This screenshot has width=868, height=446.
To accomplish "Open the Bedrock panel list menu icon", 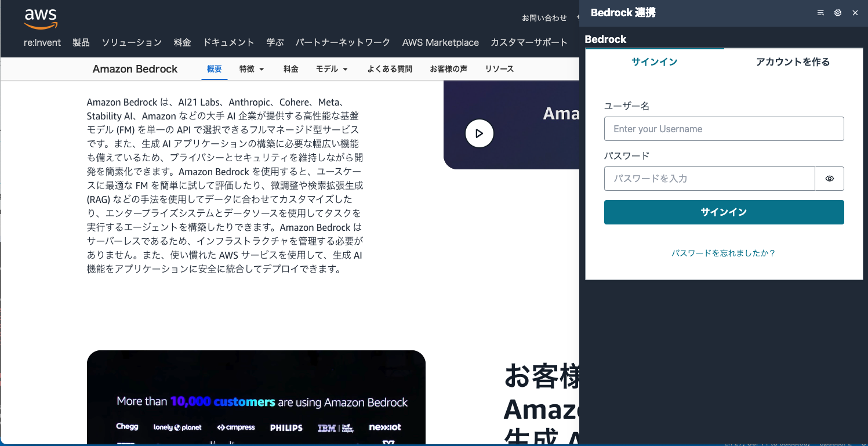I will coord(820,13).
